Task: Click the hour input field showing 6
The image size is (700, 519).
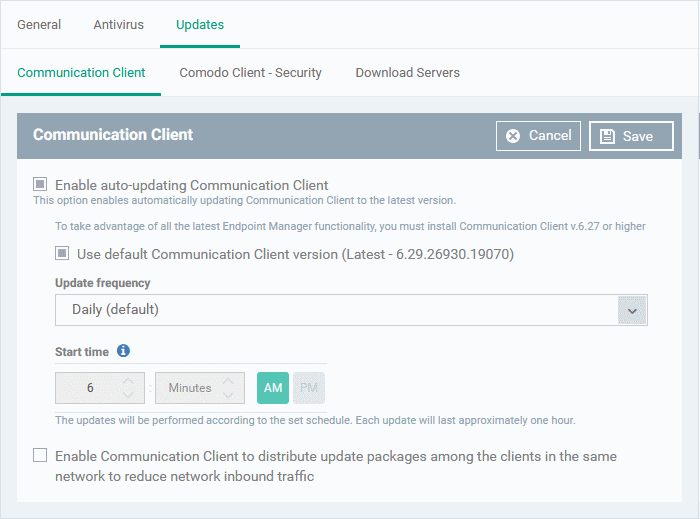Action: click(100, 388)
